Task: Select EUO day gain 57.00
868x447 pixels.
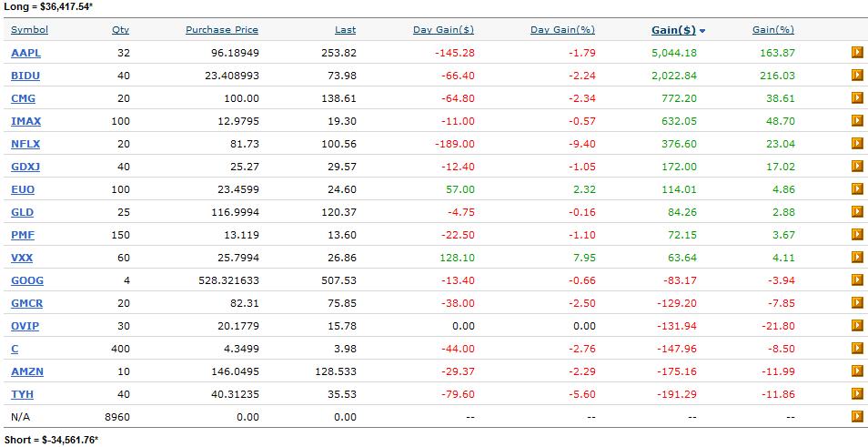Action: tap(460, 189)
